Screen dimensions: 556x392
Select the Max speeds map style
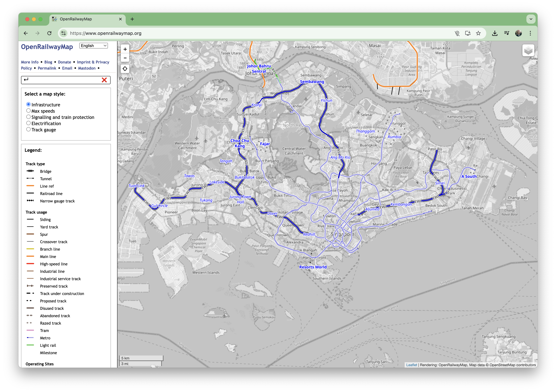(x=28, y=110)
